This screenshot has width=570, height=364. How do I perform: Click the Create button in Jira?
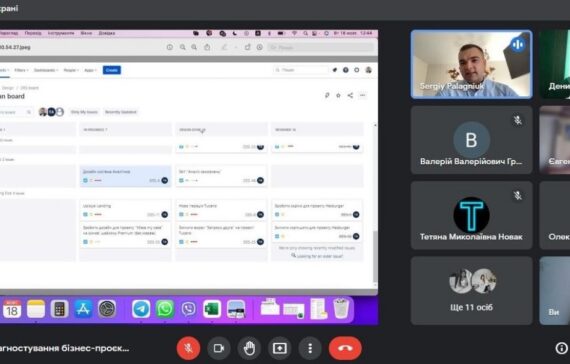112,70
